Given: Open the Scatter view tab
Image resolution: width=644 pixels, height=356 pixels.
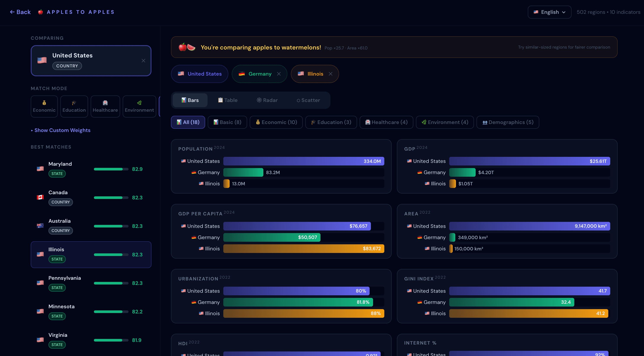Looking at the screenshot, I should (x=308, y=100).
